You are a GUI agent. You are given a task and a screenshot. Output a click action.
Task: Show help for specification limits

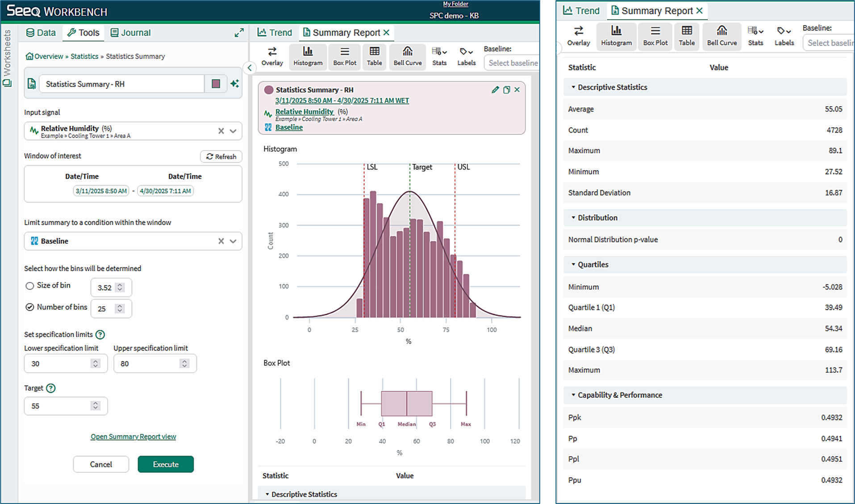pos(100,334)
